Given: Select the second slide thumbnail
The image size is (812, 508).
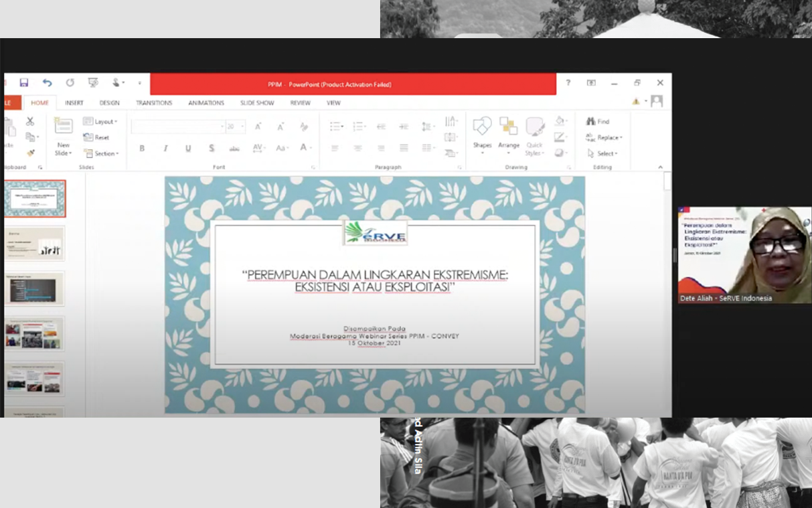Looking at the screenshot, I should coord(35,244).
